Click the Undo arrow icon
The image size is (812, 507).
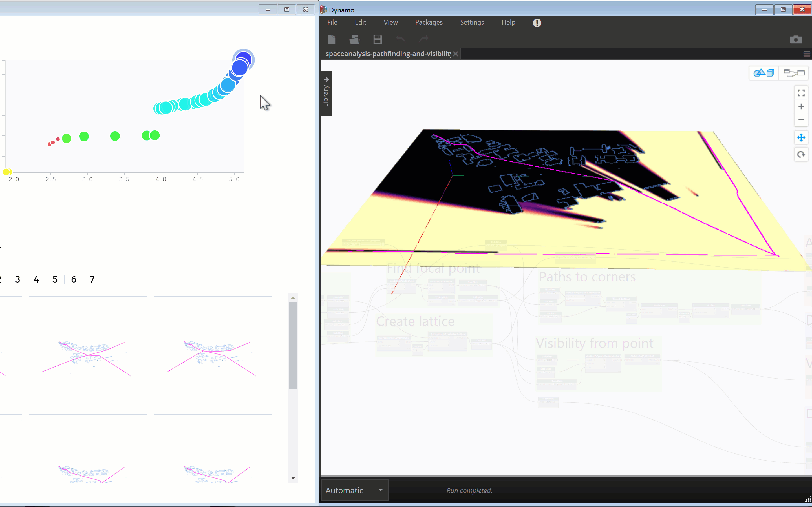[401, 39]
